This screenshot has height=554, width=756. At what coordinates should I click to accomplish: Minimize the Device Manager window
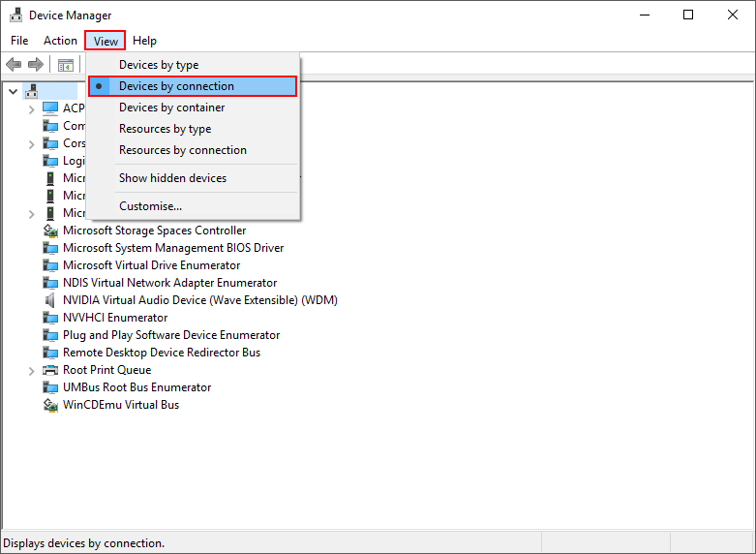[x=645, y=15]
